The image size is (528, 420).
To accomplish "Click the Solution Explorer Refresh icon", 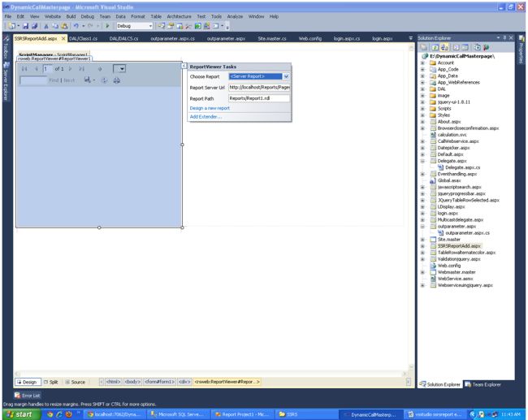I will coord(435,47).
